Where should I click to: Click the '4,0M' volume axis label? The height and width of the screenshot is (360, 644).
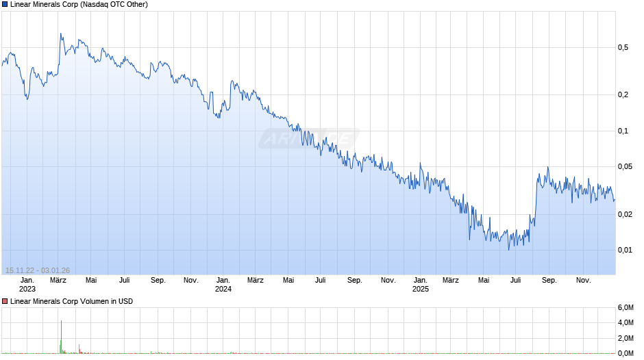[x=626, y=323]
